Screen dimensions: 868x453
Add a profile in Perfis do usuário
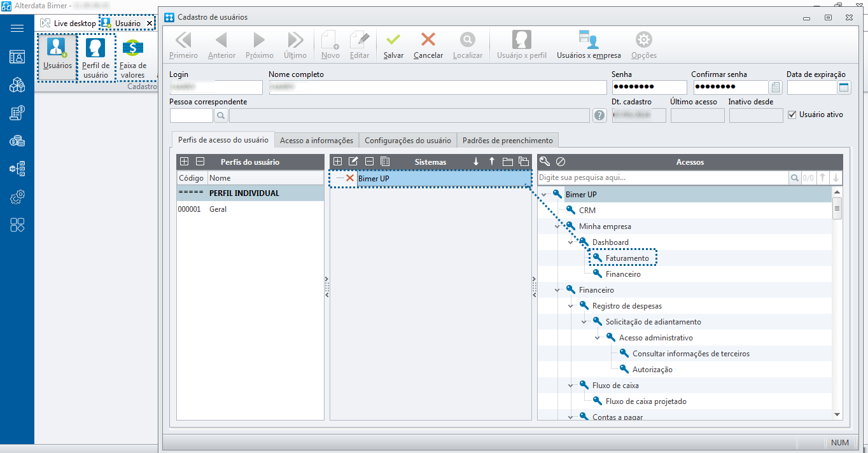tap(185, 162)
